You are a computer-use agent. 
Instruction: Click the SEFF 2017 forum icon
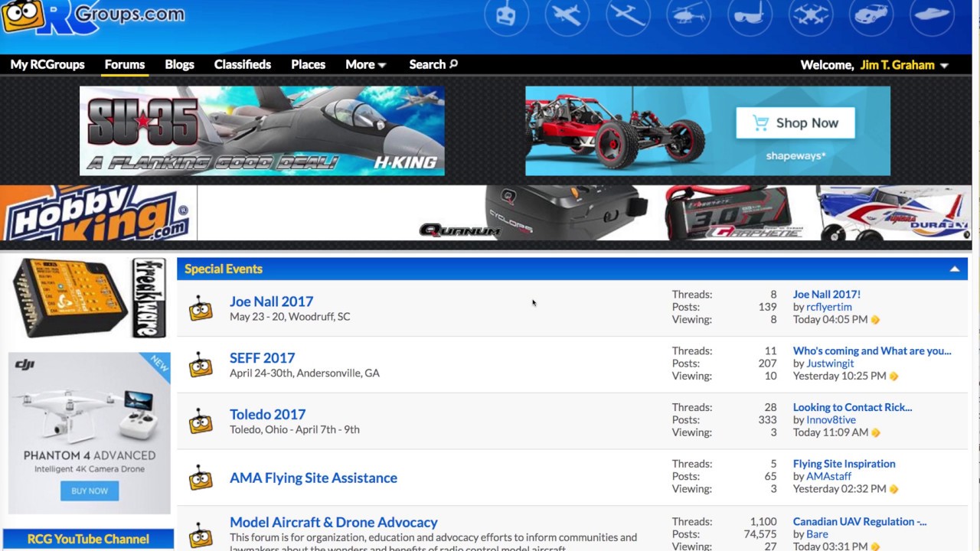[x=201, y=364]
